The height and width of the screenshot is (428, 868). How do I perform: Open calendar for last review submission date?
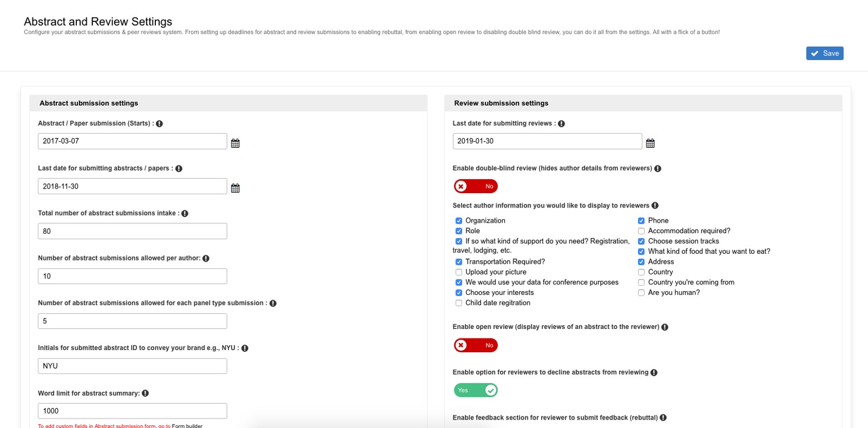tap(650, 143)
